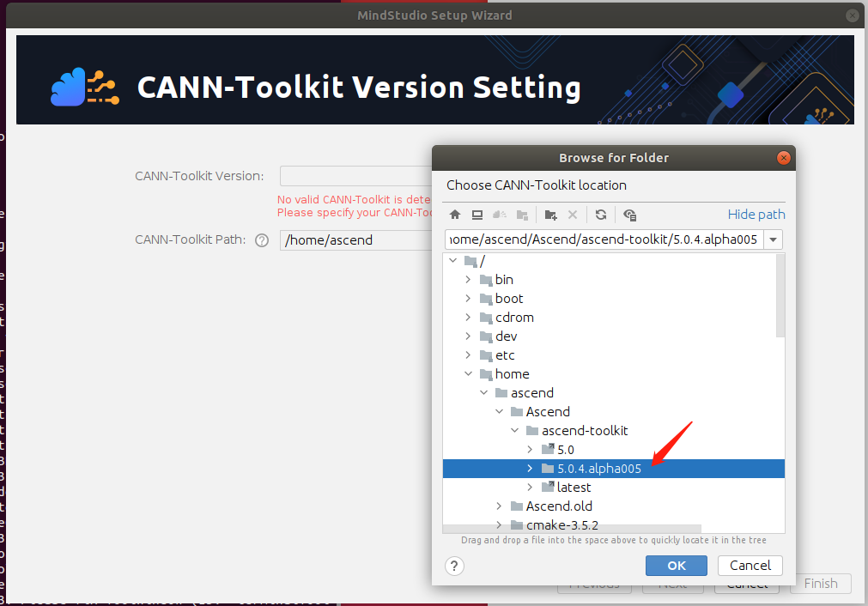The height and width of the screenshot is (606, 868).
Task: Refresh the folder tree
Action: point(601,215)
